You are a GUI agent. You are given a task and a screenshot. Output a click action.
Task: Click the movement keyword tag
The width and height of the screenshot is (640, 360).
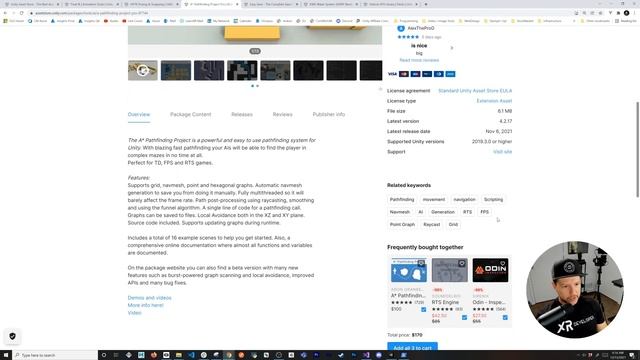pyautogui.click(x=433, y=200)
